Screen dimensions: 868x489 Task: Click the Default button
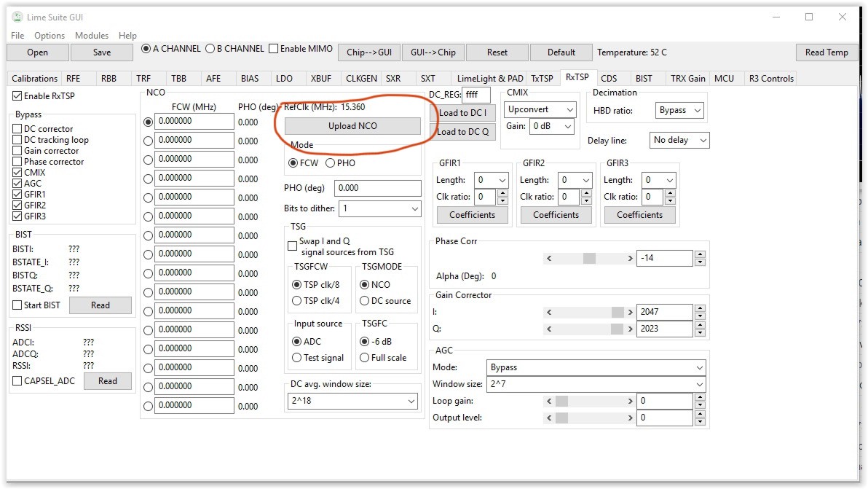(561, 52)
